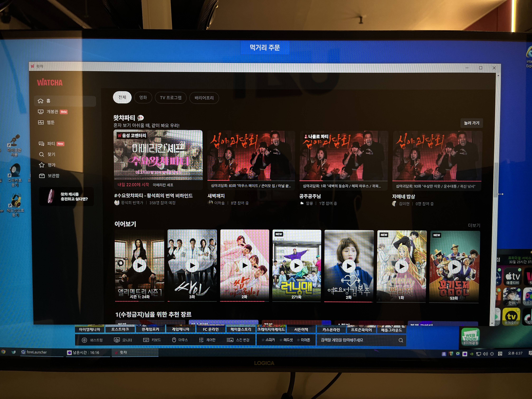This screenshot has height=399, width=532.
Task: Open 패스트핑 in the launcher bar
Action: click(92, 340)
